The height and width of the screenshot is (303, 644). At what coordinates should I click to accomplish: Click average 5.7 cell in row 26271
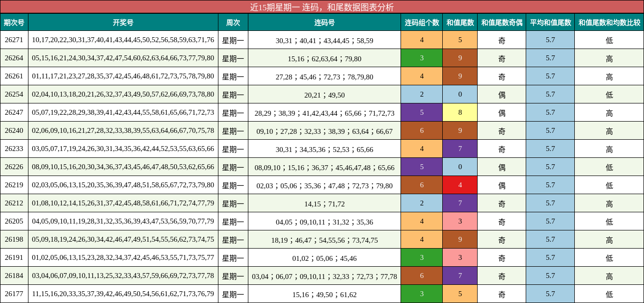[550, 40]
